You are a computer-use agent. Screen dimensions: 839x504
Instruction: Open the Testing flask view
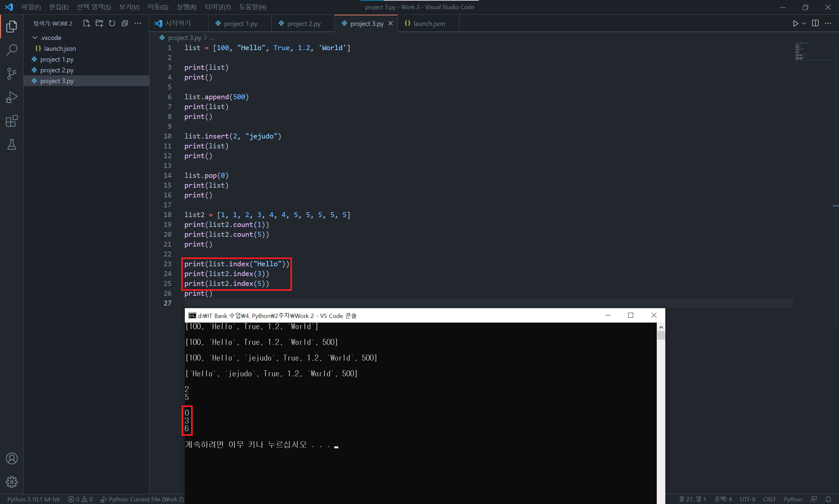(11, 145)
